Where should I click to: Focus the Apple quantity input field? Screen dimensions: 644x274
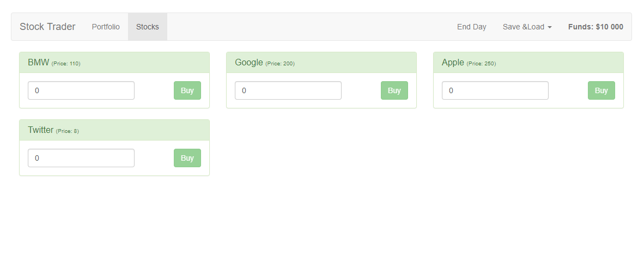click(495, 90)
